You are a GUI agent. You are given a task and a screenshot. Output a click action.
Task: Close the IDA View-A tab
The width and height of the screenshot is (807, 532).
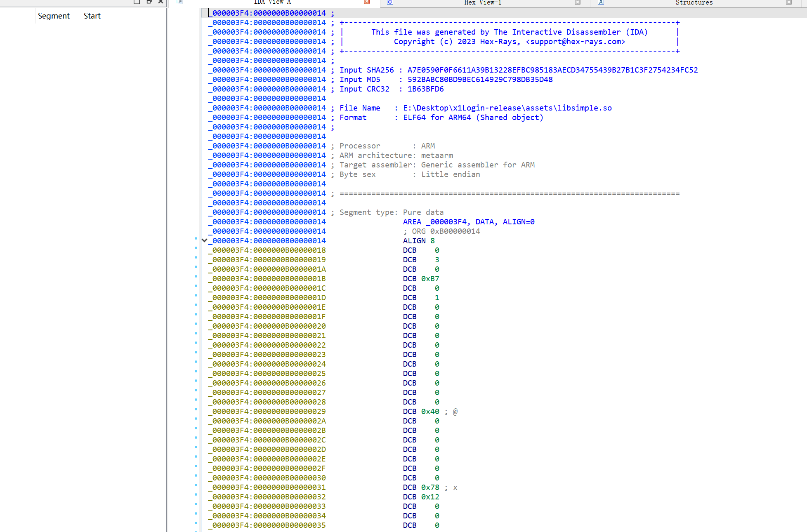tap(366, 2)
